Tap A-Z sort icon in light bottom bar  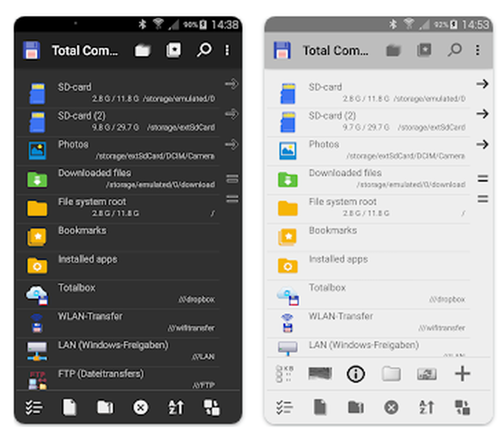pyautogui.click(x=427, y=407)
